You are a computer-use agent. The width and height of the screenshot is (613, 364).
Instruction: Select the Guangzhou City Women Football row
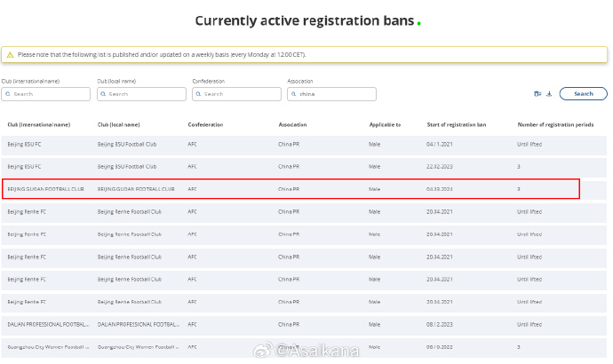[x=291, y=347]
